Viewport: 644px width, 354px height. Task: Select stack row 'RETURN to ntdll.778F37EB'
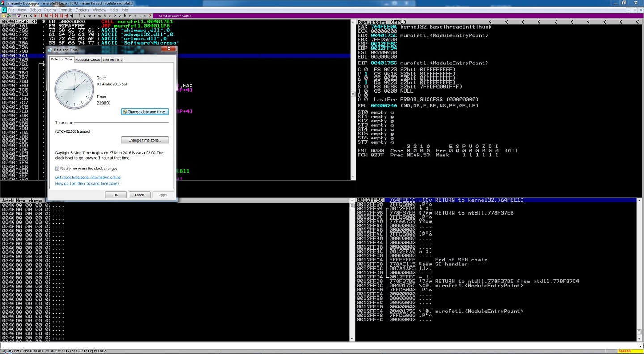pyautogui.click(x=497, y=213)
